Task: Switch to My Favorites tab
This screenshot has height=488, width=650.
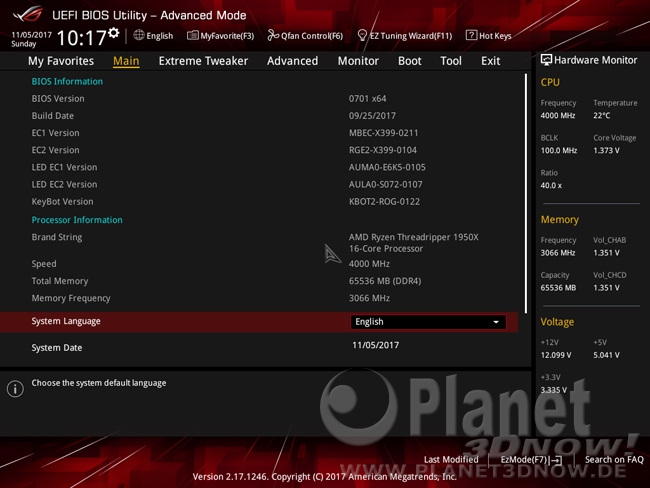Action: tap(61, 61)
